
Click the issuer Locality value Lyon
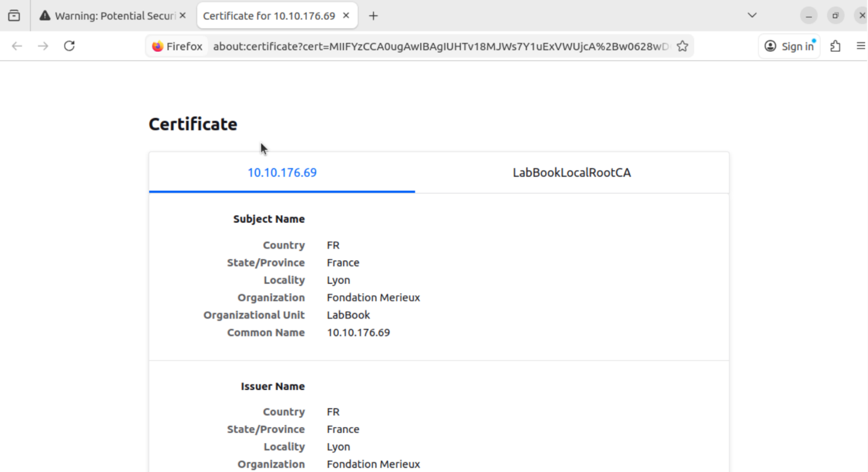coord(338,447)
